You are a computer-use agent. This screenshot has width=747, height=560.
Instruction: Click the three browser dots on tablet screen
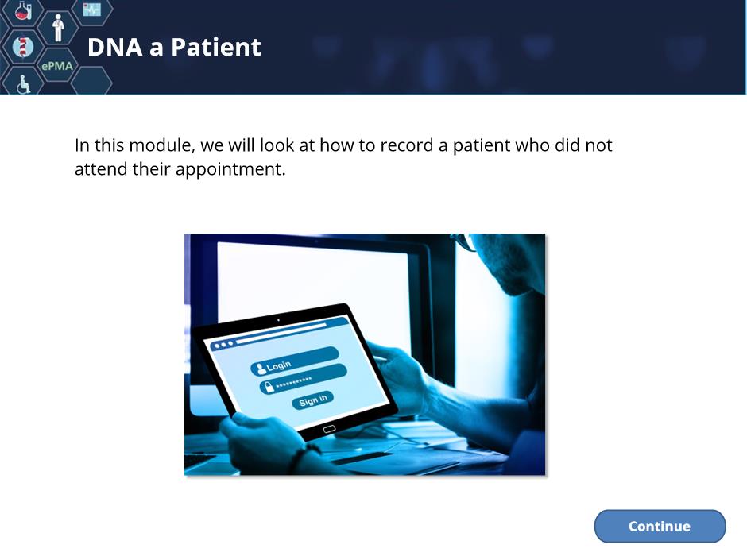tap(224, 345)
